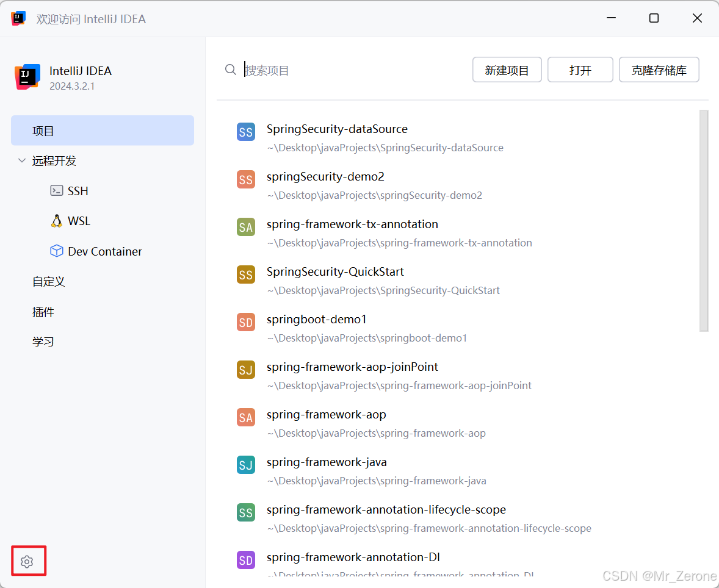
Task: Click the IntelliJ IDEA logo in sidebar
Action: pyautogui.click(x=27, y=77)
